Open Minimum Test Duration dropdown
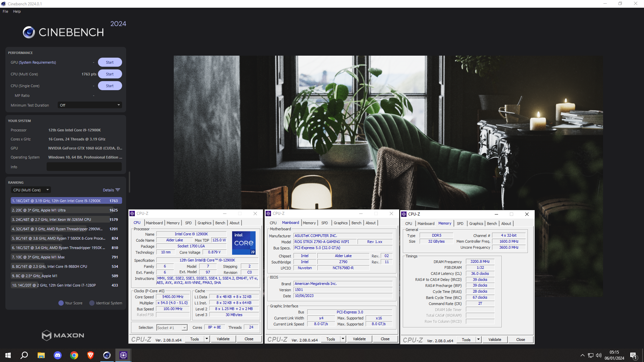The width and height of the screenshot is (644, 362). pyautogui.click(x=90, y=105)
